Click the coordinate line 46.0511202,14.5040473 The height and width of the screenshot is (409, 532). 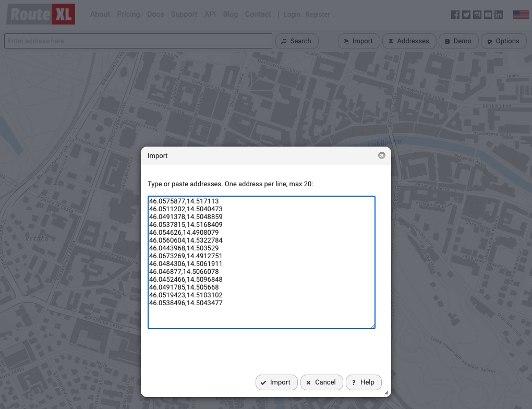point(186,209)
